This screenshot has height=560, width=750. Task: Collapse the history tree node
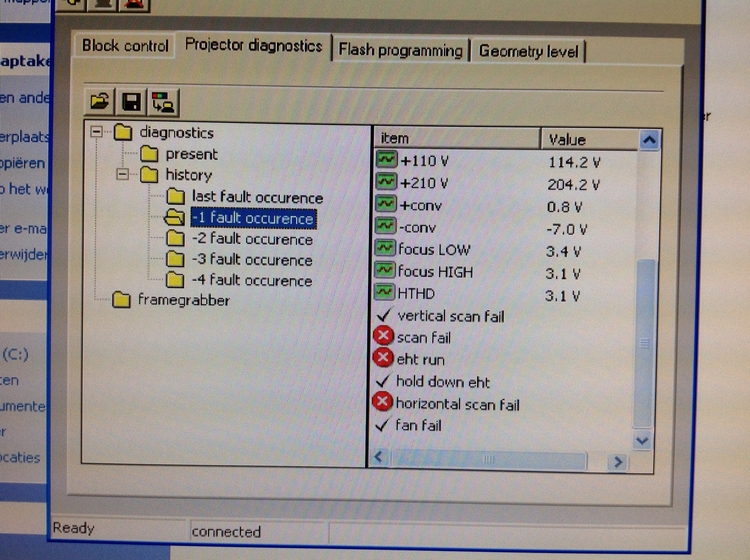click(123, 175)
